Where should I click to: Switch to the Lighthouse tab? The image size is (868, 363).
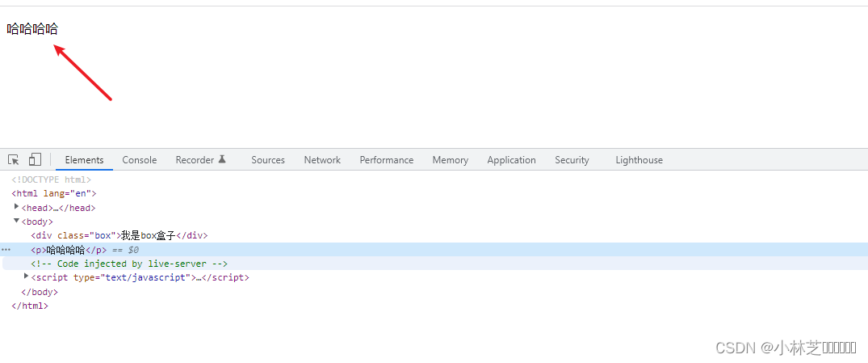[639, 159]
